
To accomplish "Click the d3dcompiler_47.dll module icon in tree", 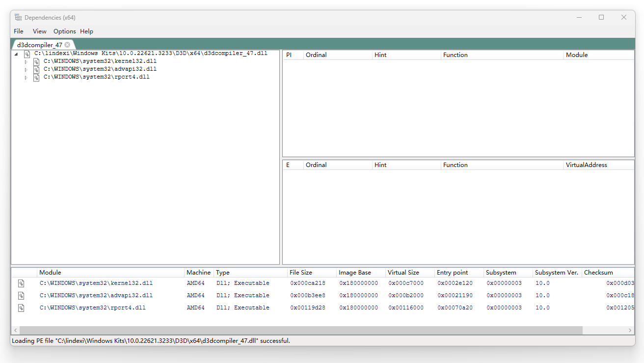I will click(x=27, y=54).
